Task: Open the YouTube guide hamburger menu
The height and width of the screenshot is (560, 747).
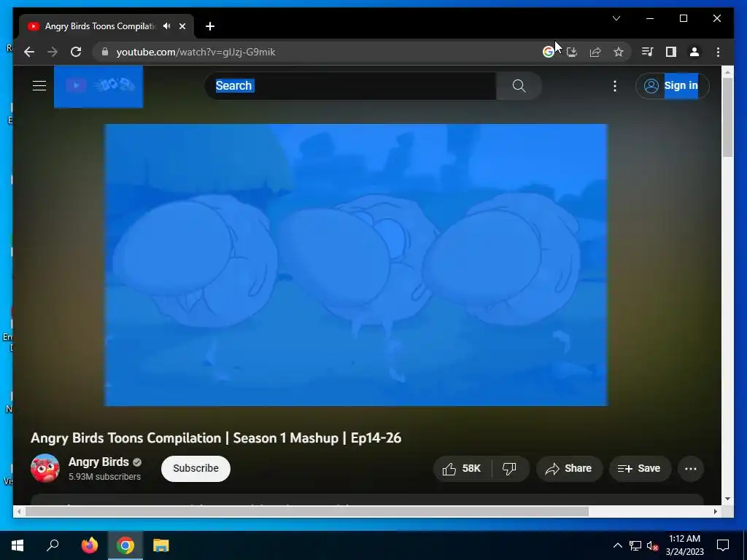Action: pos(39,86)
